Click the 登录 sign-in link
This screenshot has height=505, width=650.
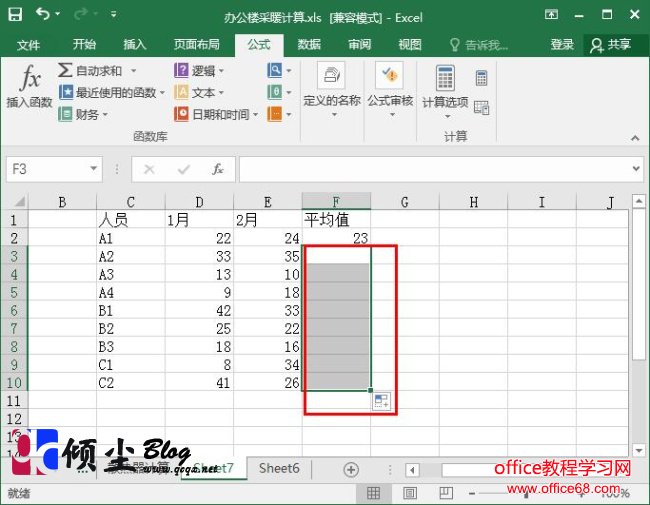562,44
